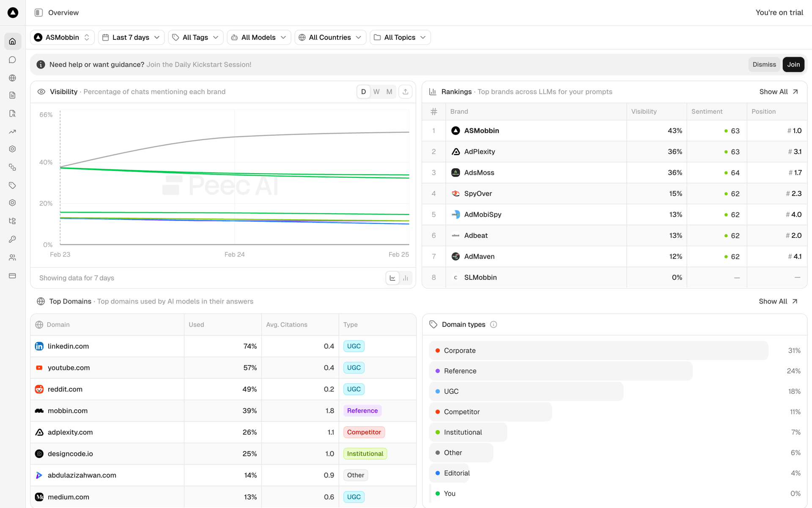Click the reddit.com favicon in domains table

point(39,389)
